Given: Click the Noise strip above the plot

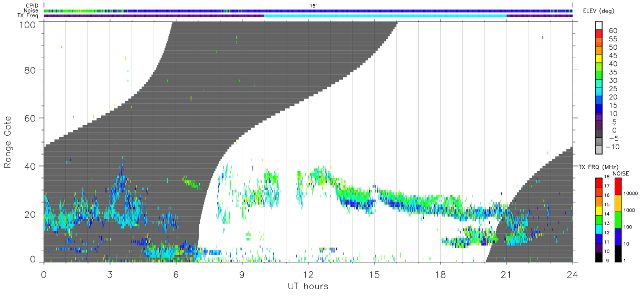Looking at the screenshot, I should click(x=308, y=10).
